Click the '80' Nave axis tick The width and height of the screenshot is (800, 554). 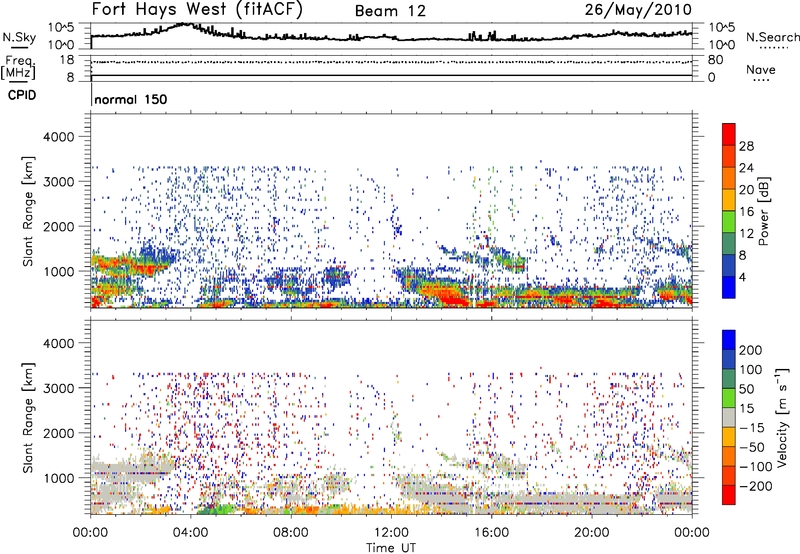tap(715, 60)
